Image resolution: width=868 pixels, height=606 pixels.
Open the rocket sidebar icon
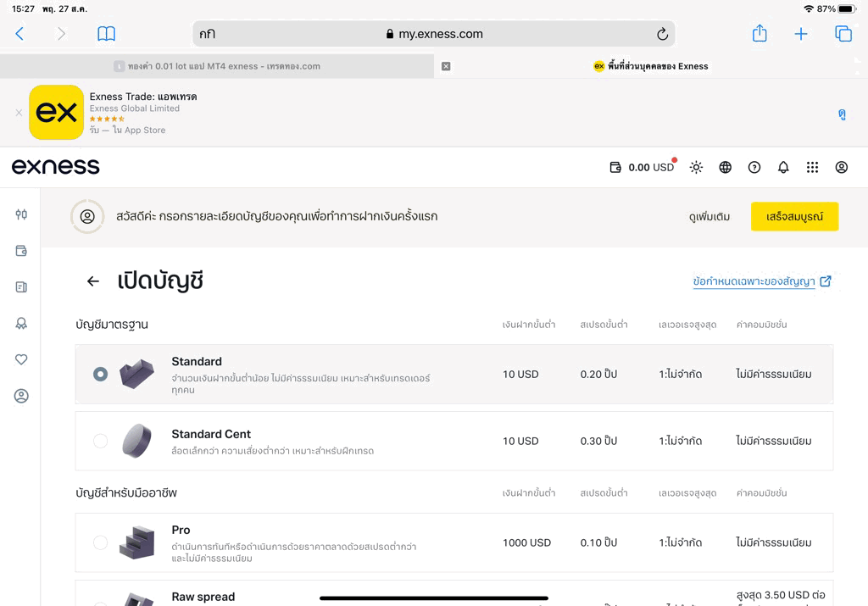click(21, 323)
